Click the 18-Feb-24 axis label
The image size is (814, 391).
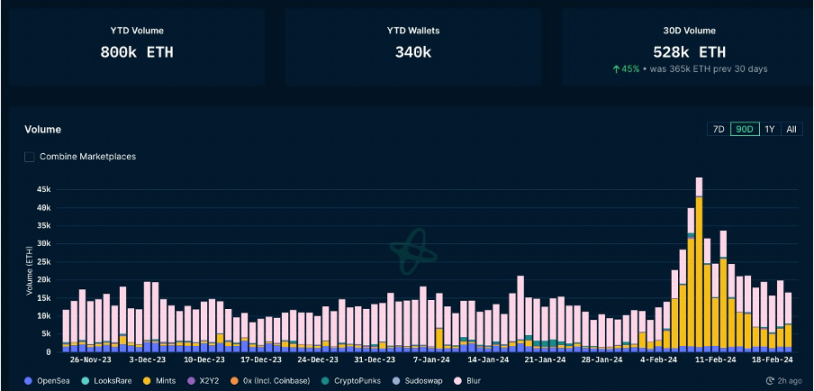772,359
